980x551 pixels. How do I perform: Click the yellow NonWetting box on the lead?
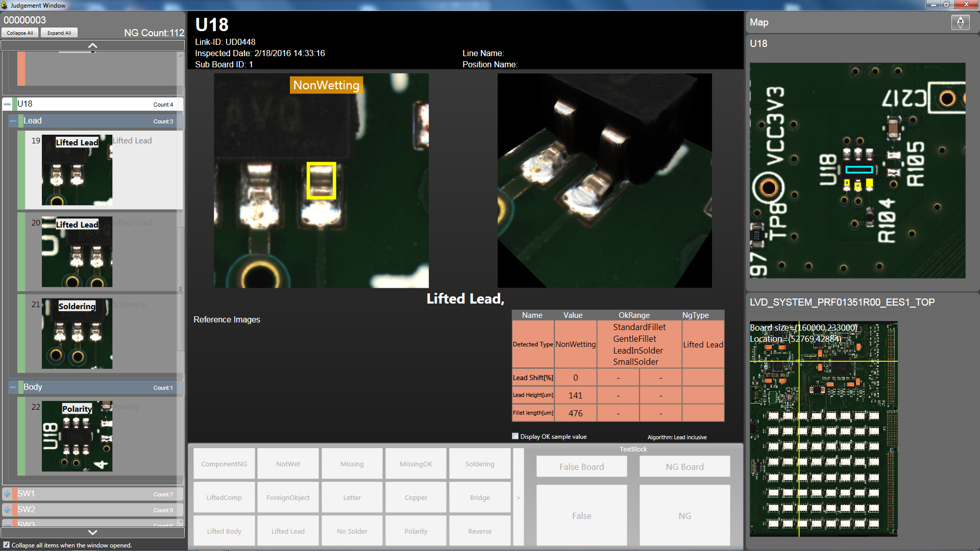[x=321, y=181]
